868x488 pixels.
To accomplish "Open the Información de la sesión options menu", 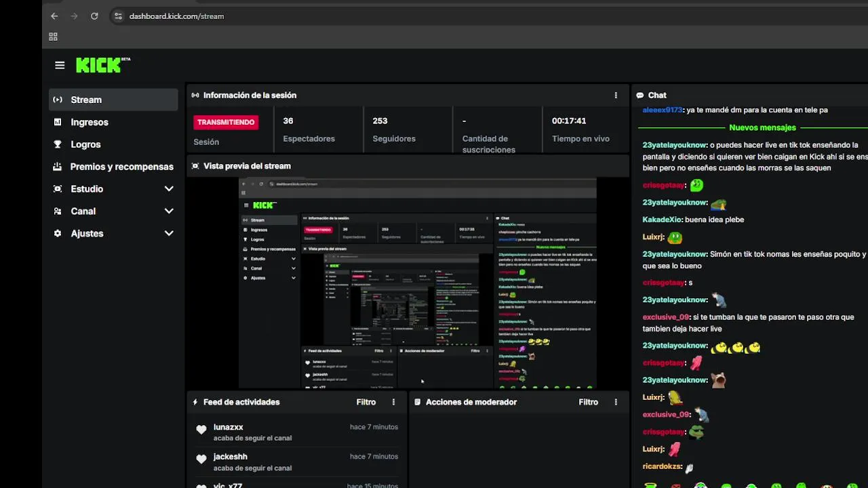I will (x=616, y=96).
